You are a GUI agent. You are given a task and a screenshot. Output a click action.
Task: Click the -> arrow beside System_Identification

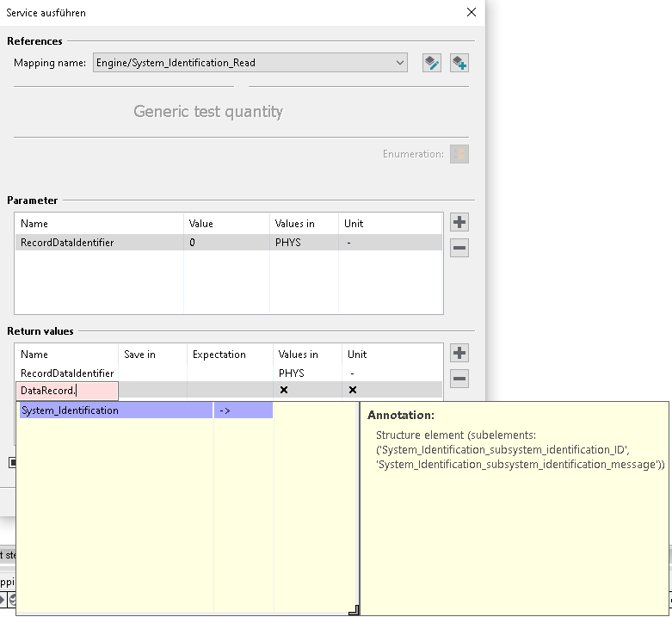click(x=244, y=410)
